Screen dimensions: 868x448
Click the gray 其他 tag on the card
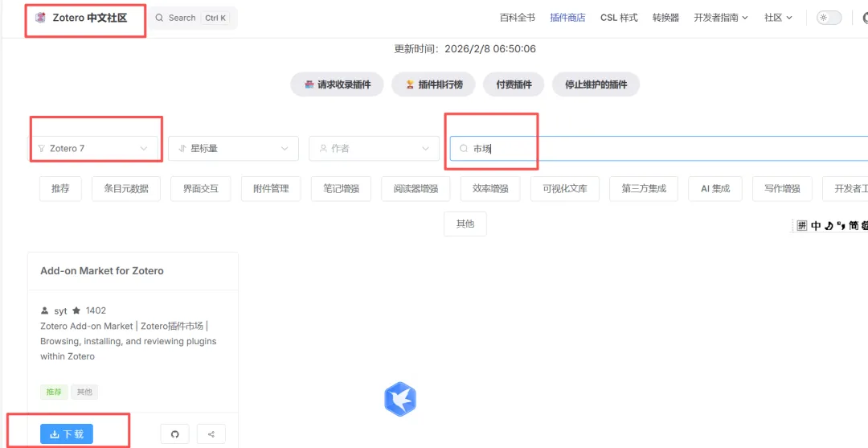(x=84, y=392)
